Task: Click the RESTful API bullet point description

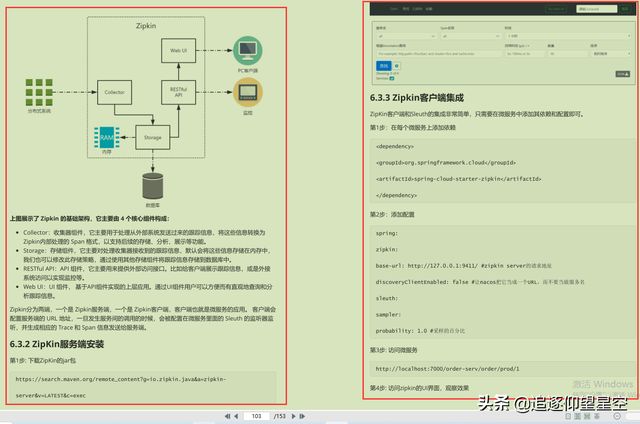Action: point(147,273)
